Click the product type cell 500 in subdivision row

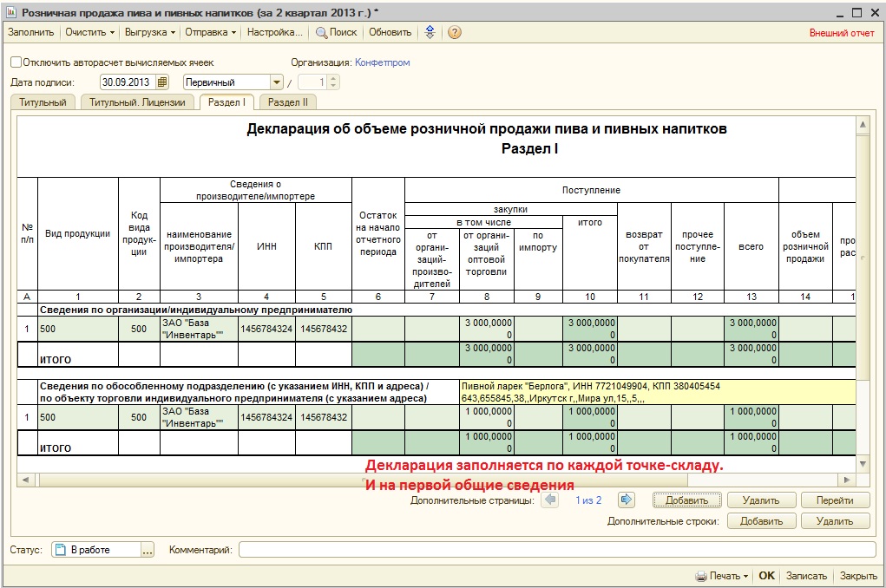click(x=78, y=417)
